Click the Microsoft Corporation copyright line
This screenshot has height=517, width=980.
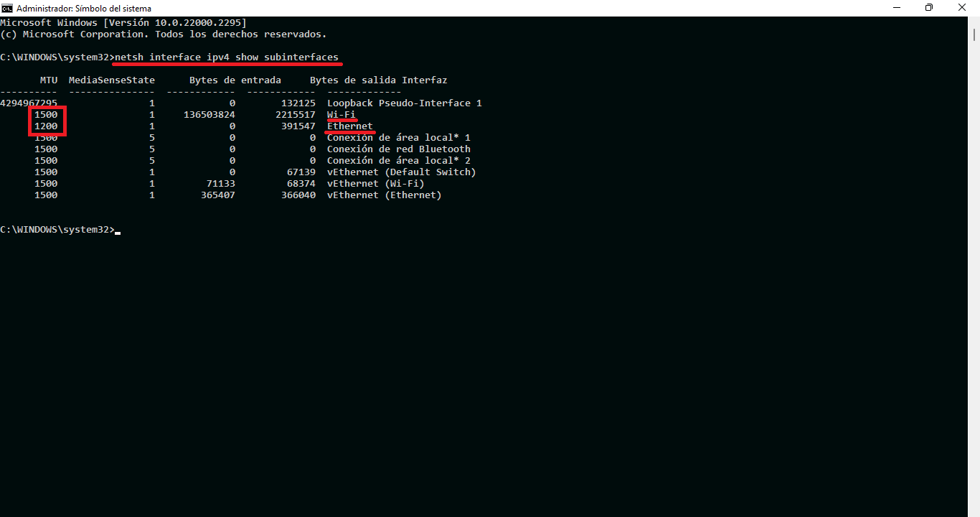click(x=164, y=34)
